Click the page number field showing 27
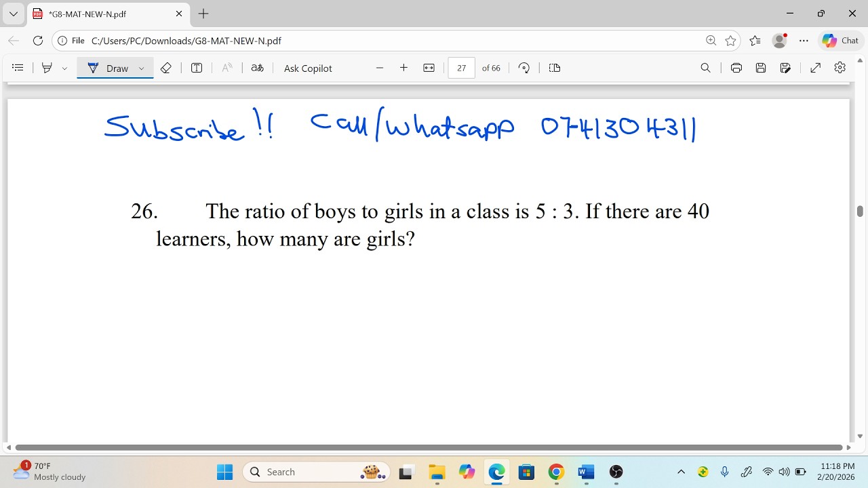 click(462, 68)
